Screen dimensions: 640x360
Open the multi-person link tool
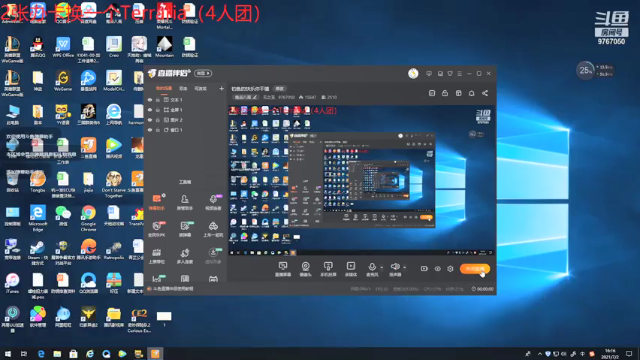pyautogui.click(x=184, y=256)
